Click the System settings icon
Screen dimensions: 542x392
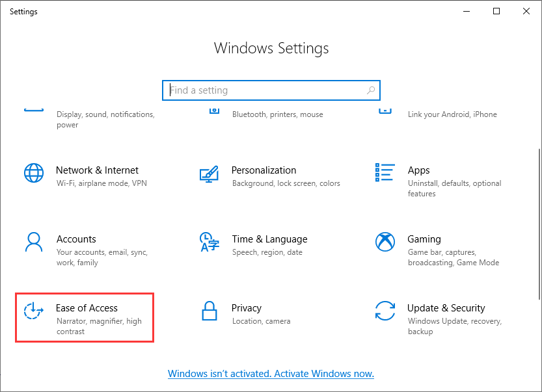point(34,109)
